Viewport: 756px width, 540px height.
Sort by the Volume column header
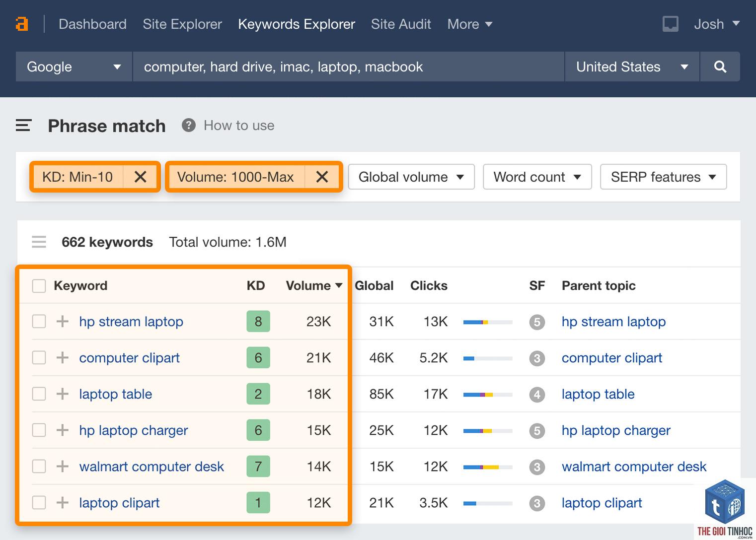pos(314,285)
